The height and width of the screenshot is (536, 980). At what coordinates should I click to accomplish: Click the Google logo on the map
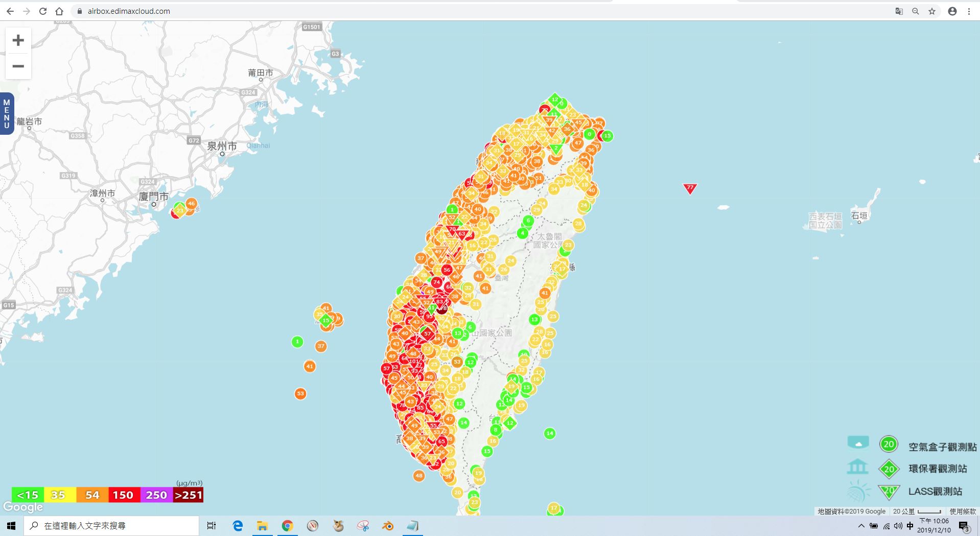coord(23,507)
